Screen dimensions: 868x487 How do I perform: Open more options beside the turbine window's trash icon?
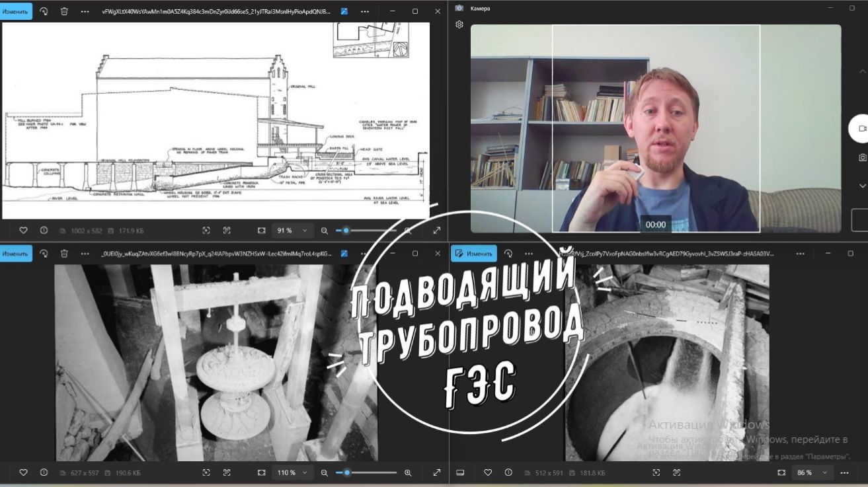tap(85, 253)
